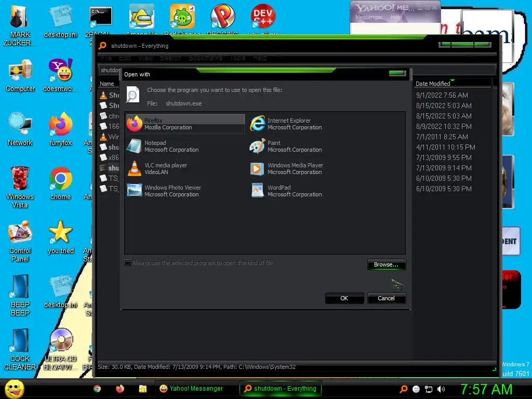The height and width of the screenshot is (399, 532).
Task: Launch the furryfox desktop shortcut
Action: 60,129
